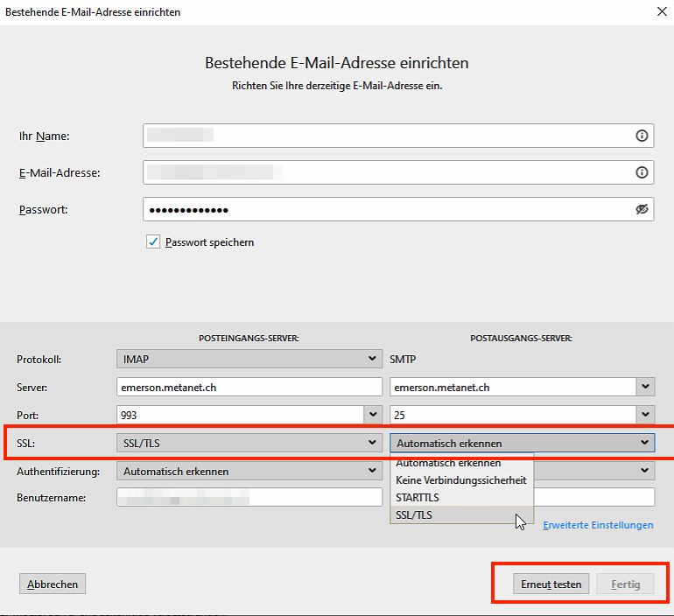This screenshot has width=674, height=616.
Task: Close the dialog with the X button
Action: click(659, 10)
